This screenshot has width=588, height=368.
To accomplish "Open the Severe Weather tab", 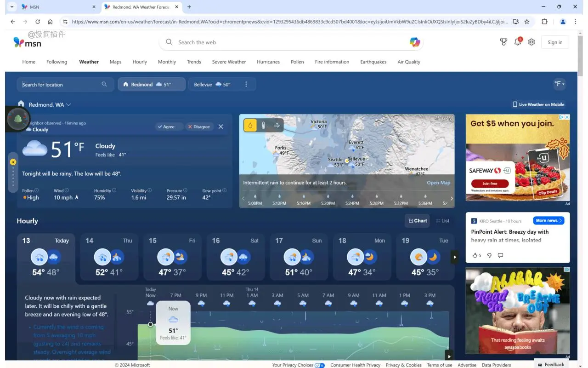I will coord(229,62).
